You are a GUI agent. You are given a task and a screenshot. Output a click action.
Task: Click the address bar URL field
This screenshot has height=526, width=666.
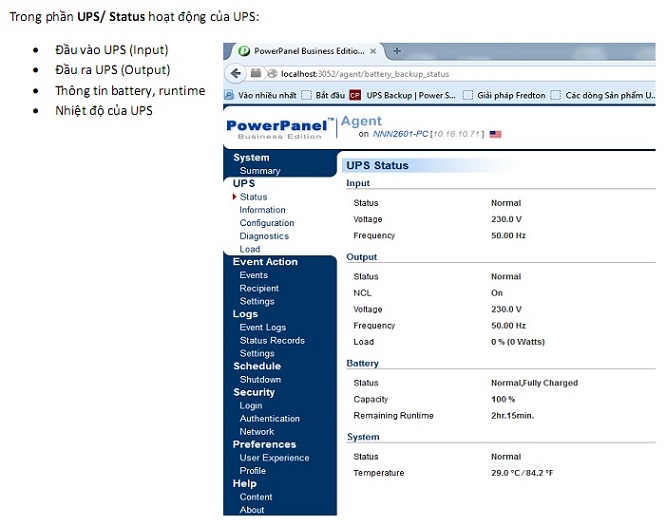[461, 74]
